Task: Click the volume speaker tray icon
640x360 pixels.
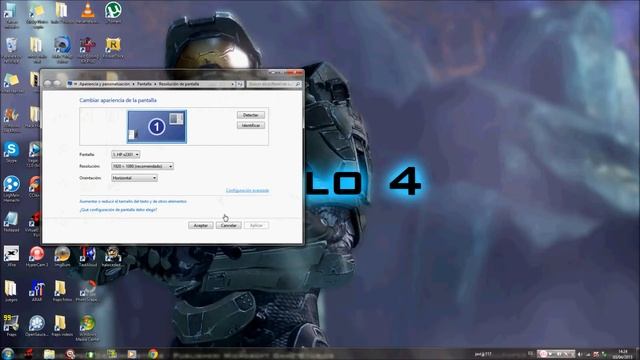Action: (x=580, y=354)
